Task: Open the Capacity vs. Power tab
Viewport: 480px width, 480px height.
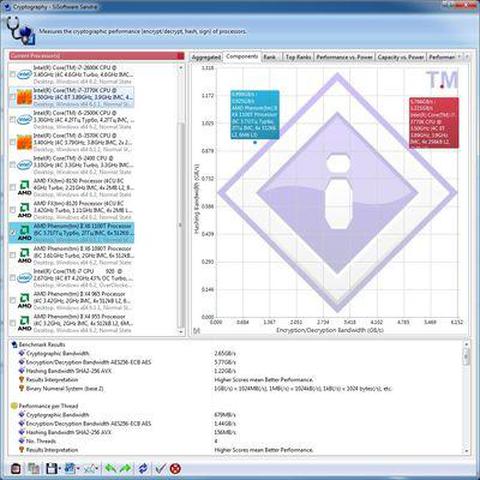Action: 400,58
